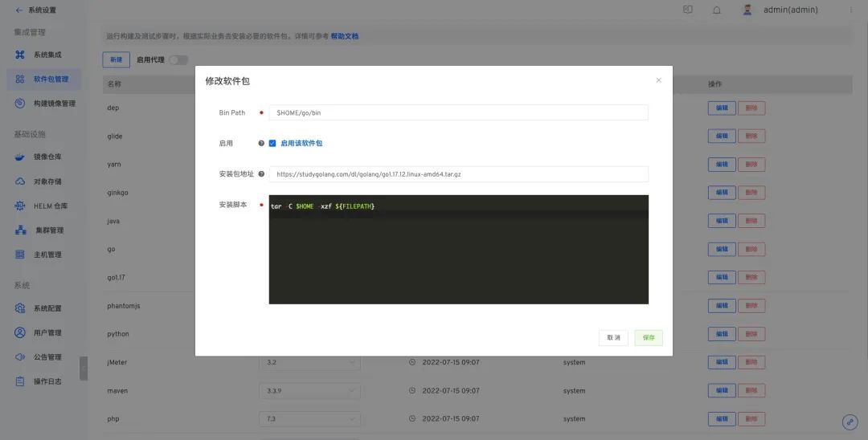Click the 软件包管理 grid icon
Viewport: 868px width, 440px height.
(20, 79)
